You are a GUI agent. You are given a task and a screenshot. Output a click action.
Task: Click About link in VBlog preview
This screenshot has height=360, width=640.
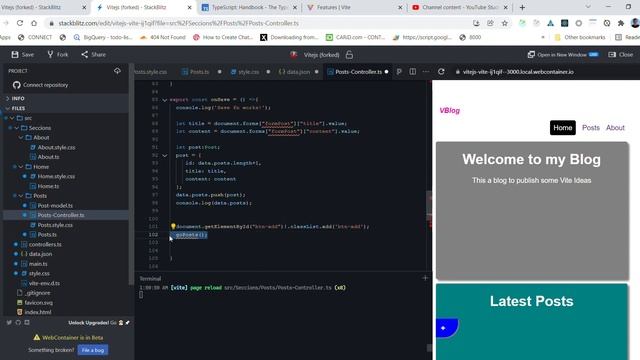(x=615, y=128)
